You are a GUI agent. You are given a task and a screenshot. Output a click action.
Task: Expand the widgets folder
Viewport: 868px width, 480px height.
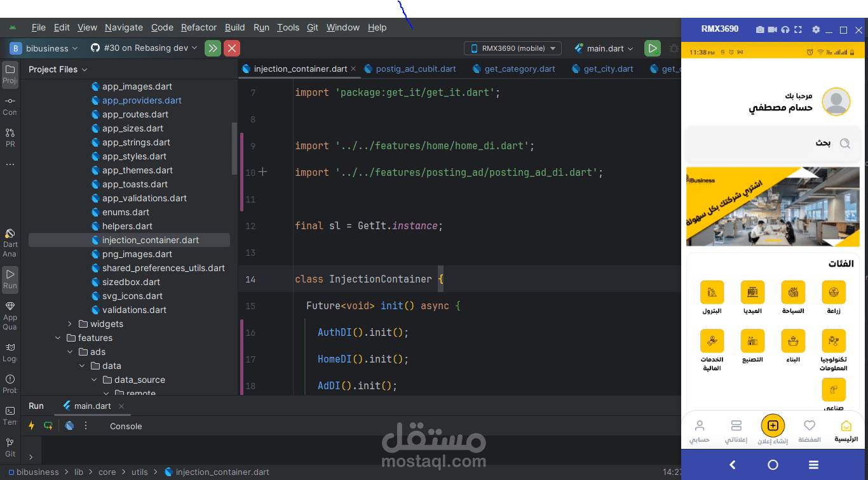[71, 324]
